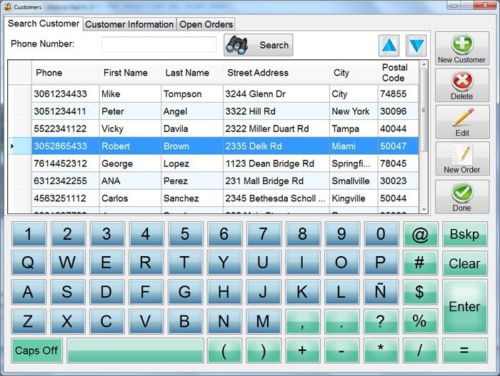
Task: Tap the Ñ key
Action: 380,292
